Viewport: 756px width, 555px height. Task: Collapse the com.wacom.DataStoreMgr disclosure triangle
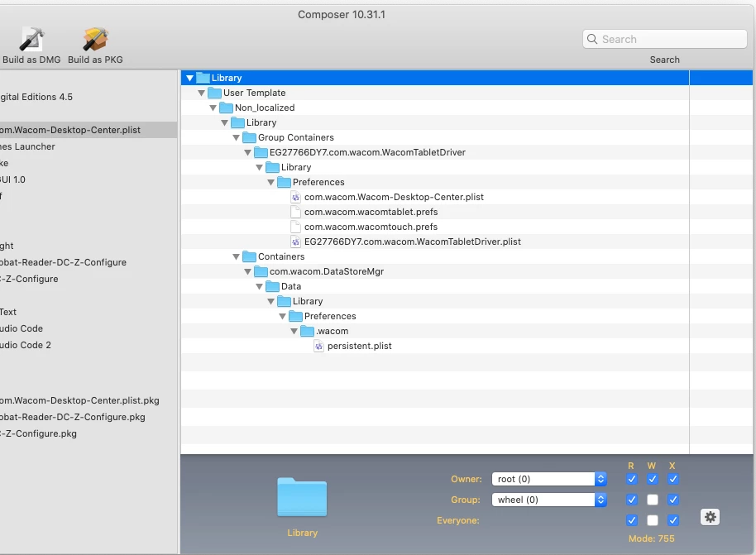[x=248, y=272]
